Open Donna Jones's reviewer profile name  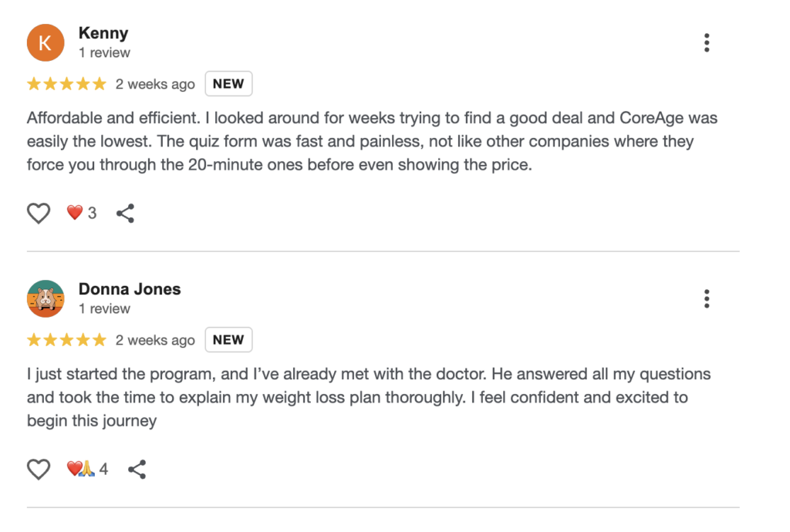click(x=130, y=289)
